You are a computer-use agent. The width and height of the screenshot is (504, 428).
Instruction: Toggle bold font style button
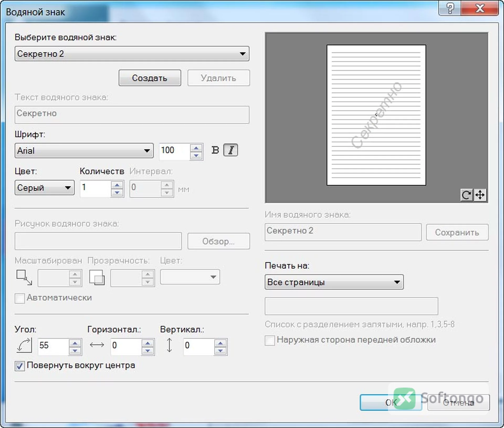[215, 150]
